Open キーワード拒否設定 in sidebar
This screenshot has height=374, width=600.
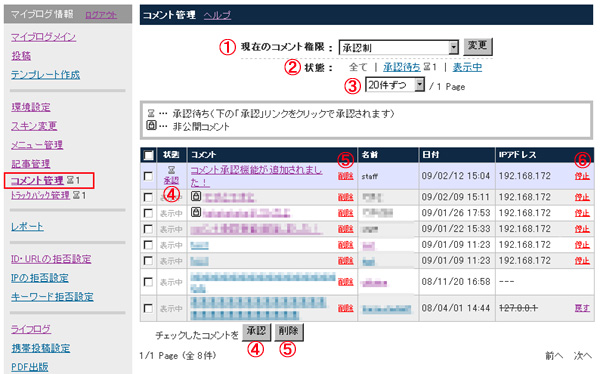point(52,297)
